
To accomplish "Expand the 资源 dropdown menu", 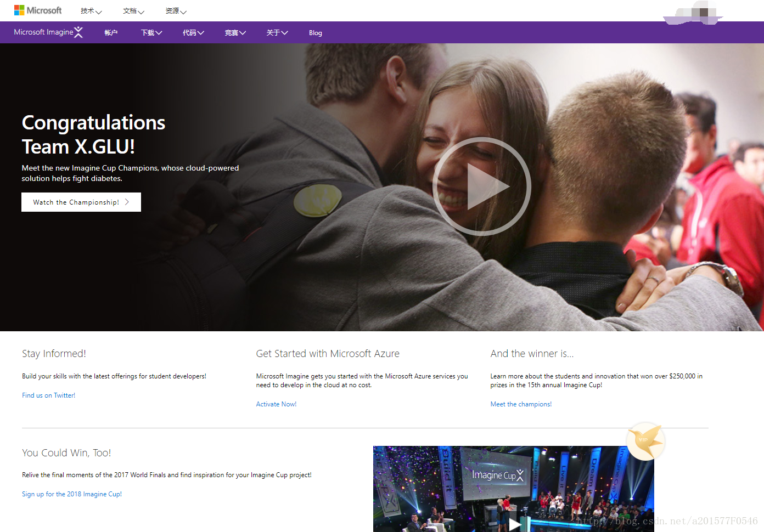I will [176, 11].
